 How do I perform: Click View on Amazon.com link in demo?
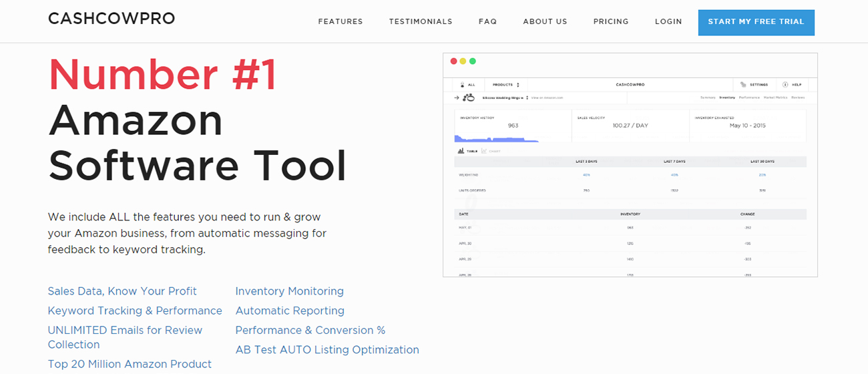tap(547, 98)
